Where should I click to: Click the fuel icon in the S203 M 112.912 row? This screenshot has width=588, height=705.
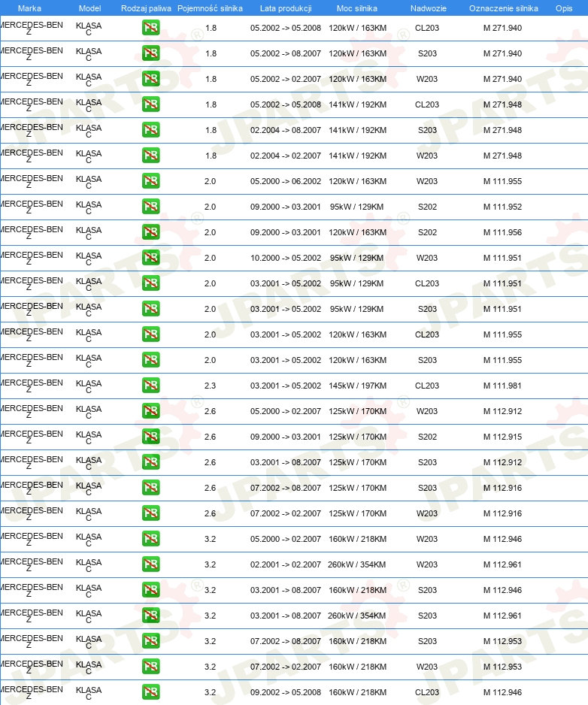(x=150, y=462)
